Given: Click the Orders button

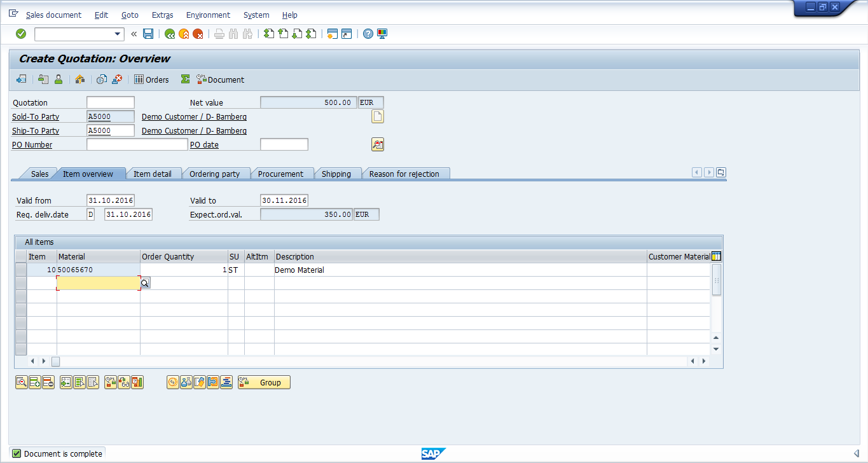Looking at the screenshot, I should point(151,79).
